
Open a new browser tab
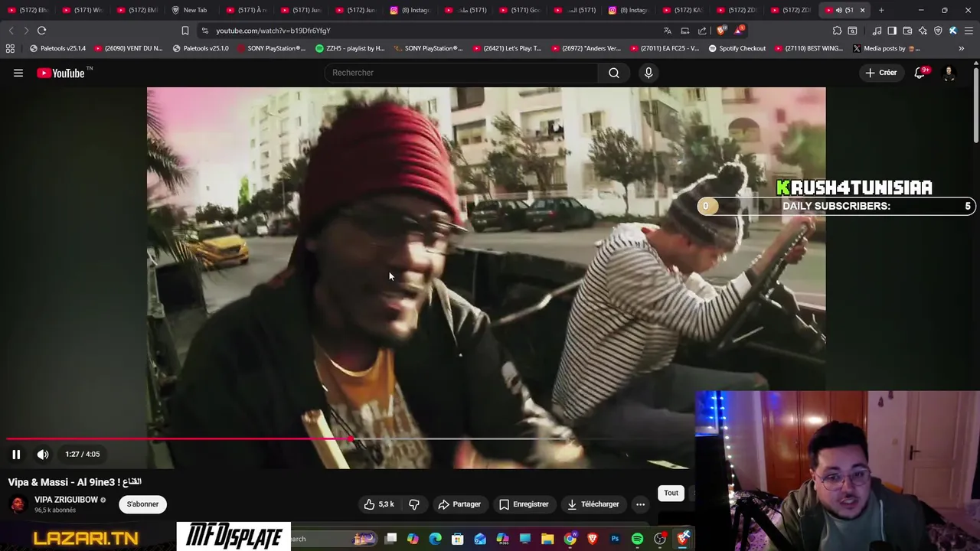(x=881, y=10)
